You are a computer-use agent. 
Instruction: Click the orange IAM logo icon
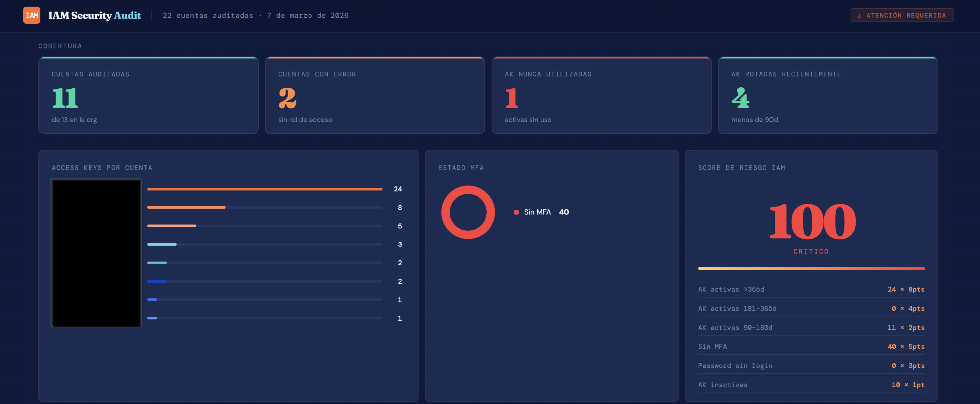[x=31, y=15]
